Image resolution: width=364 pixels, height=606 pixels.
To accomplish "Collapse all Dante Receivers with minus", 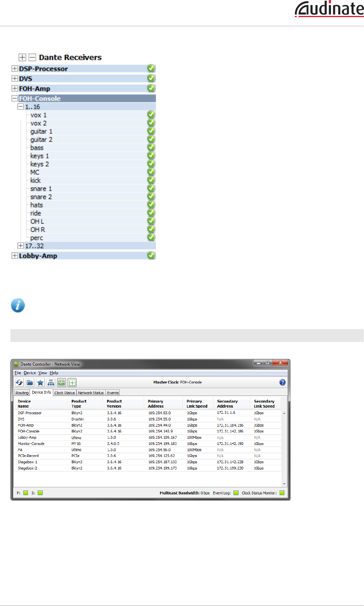I will point(32,57).
